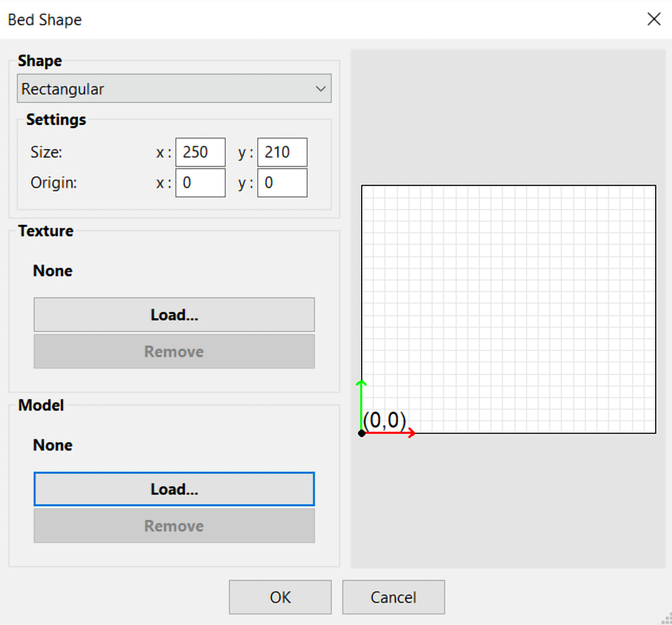This screenshot has width=672, height=625.
Task: Click the white bed preview grid
Action: 509,309
